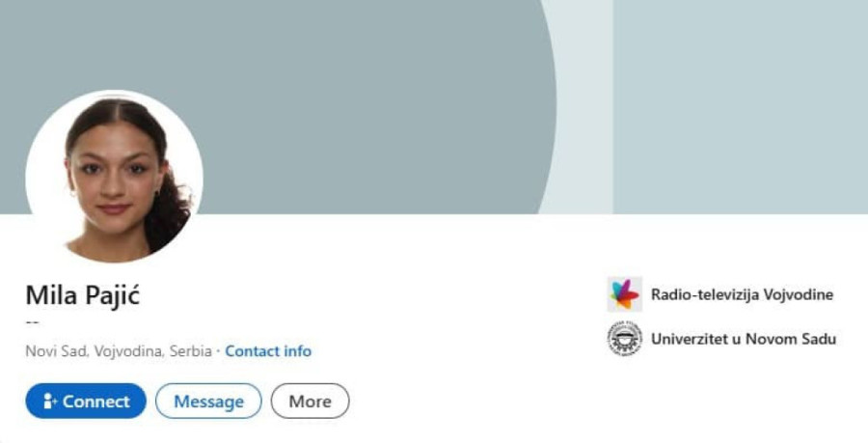This screenshot has width=868, height=443.
Task: Click the Univerzitet u Novom Sadu seal icon
Action: [624, 339]
